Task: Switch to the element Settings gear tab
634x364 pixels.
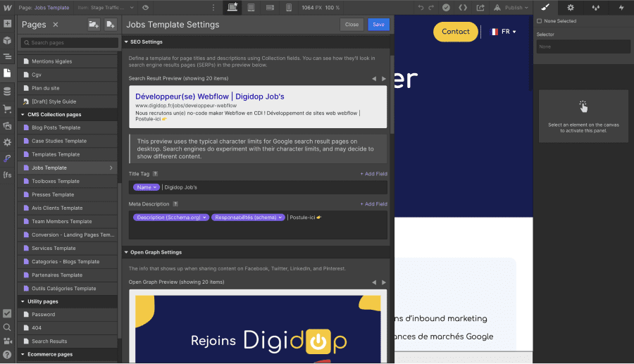Action: pos(571,7)
